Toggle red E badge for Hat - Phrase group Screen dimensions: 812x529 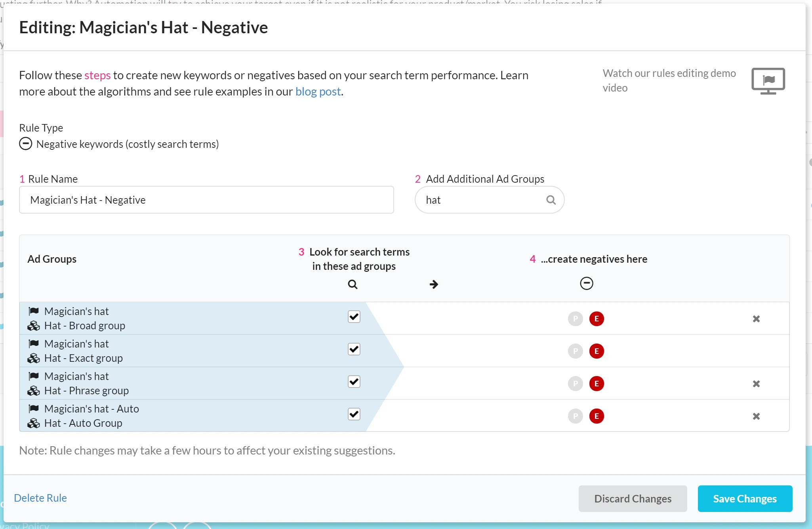click(x=596, y=384)
